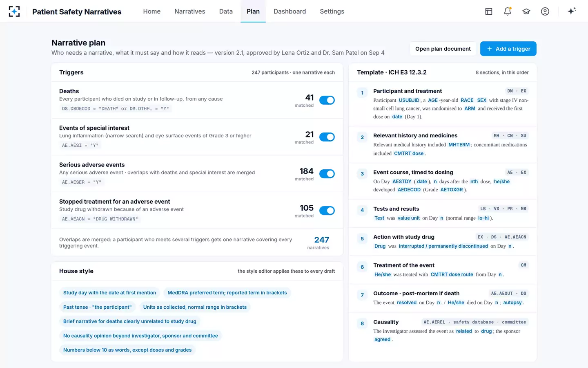Switch off Stopped treatment trigger toggle
588x368 pixels.
(327, 211)
